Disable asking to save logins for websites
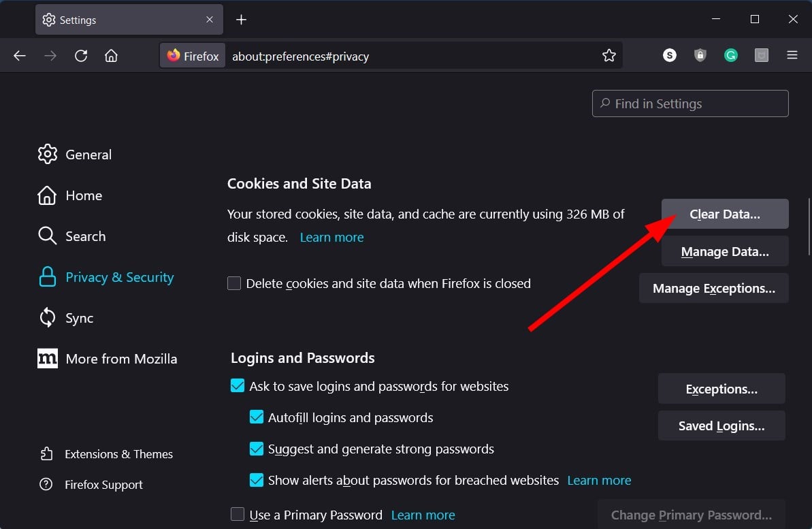The height and width of the screenshot is (529, 812). (x=237, y=385)
